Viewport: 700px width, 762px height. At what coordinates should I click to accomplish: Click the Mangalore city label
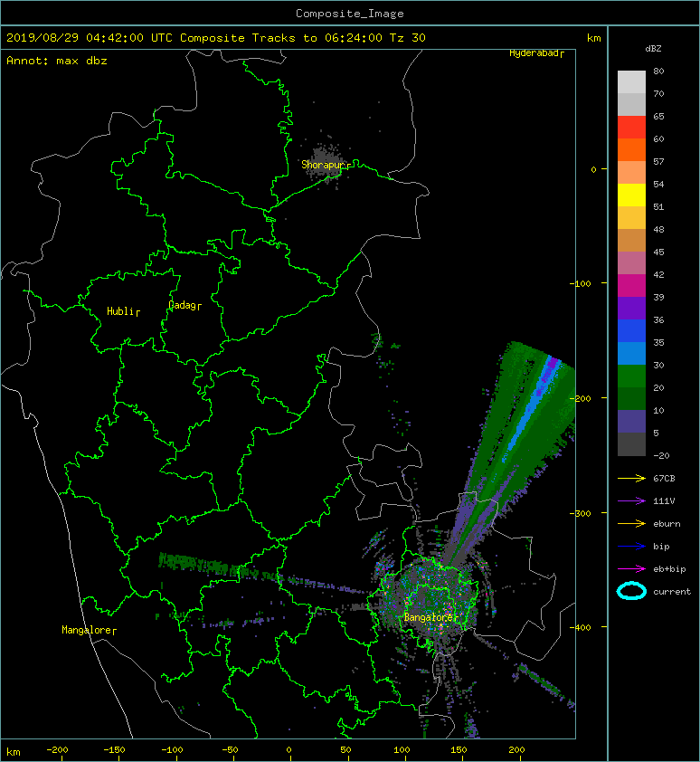tap(87, 630)
